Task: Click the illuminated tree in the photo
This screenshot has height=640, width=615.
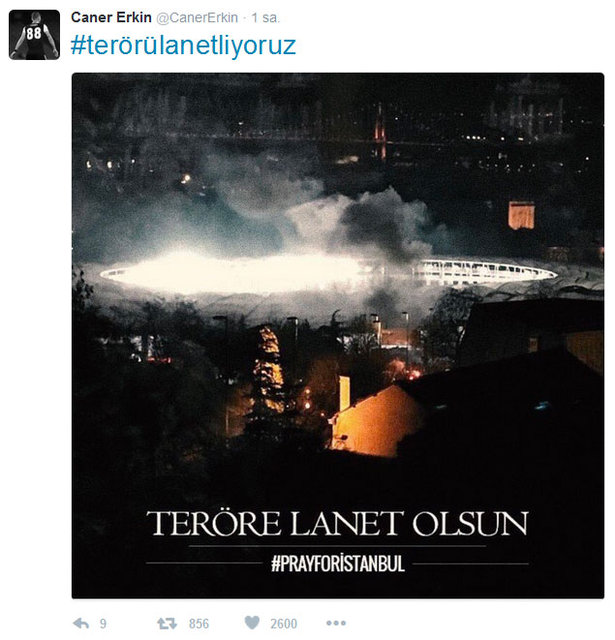Action: point(269,369)
